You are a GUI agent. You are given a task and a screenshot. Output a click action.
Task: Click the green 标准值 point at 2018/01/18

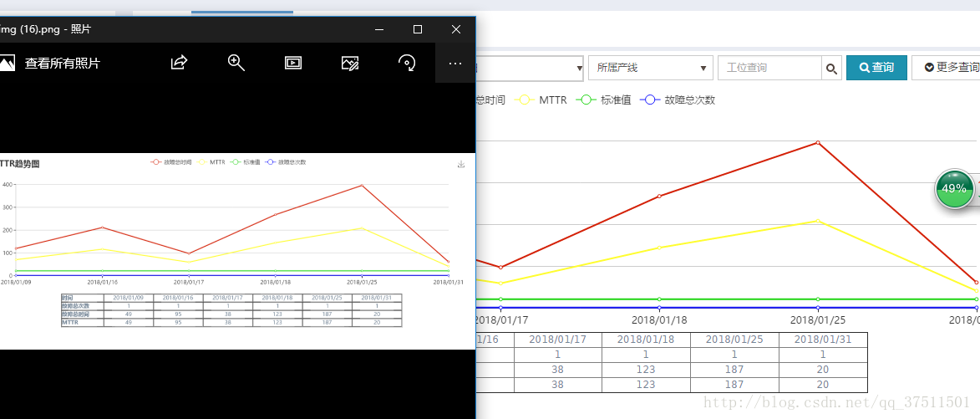(658, 299)
